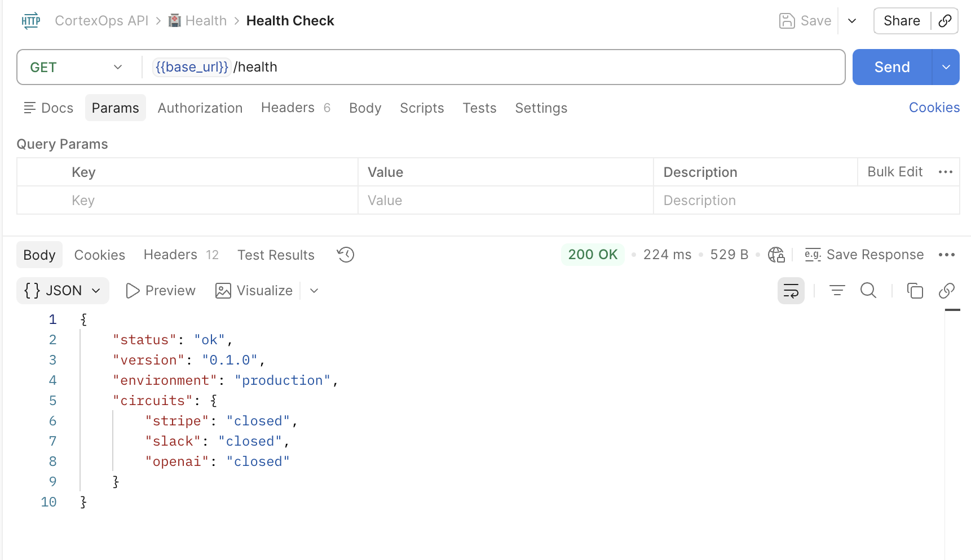Viewport: 971px width, 560px height.
Task: Copy the response body to clipboard
Action: point(915,291)
